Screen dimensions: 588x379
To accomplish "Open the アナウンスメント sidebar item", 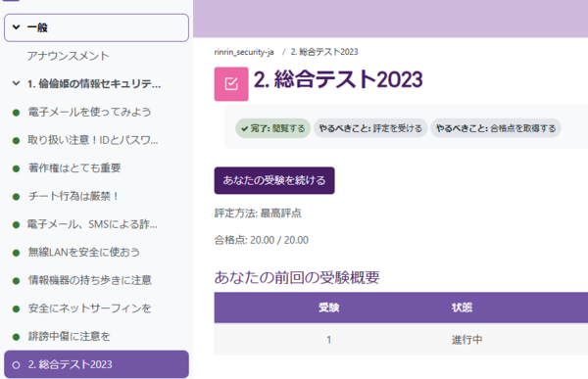I will click(x=69, y=56).
